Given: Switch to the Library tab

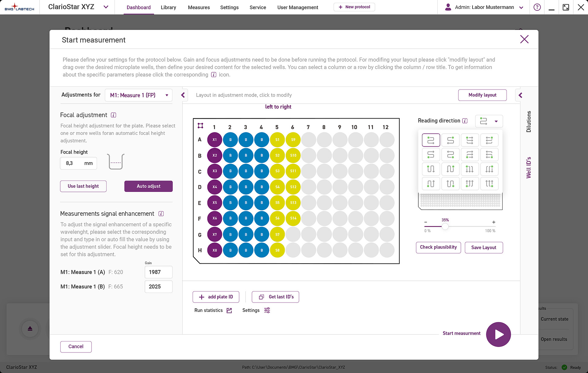Looking at the screenshot, I should tap(168, 7).
